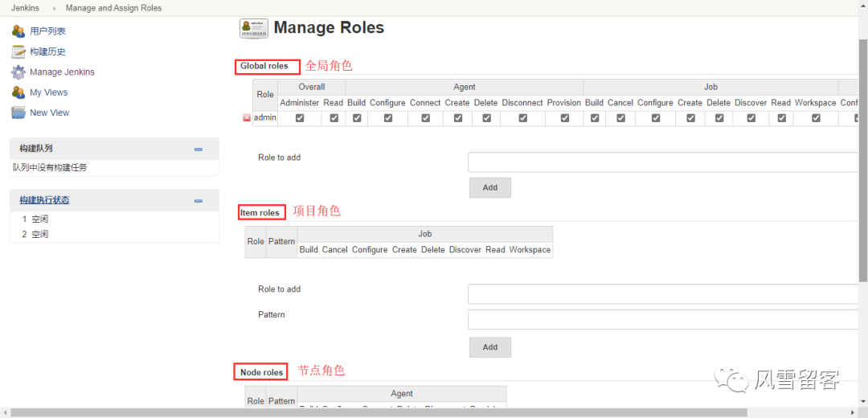This screenshot has width=868, height=418.
Task: Toggle admin Job Read checkbox
Action: (x=781, y=118)
